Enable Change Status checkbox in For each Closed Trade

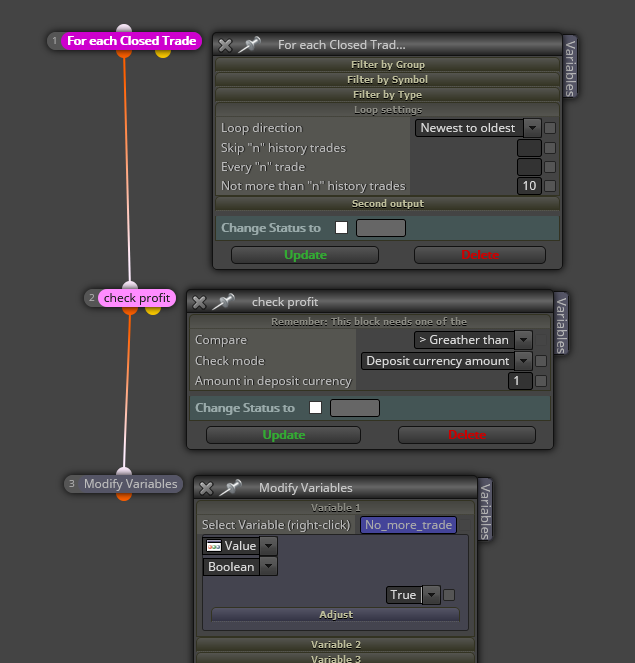[x=341, y=228]
